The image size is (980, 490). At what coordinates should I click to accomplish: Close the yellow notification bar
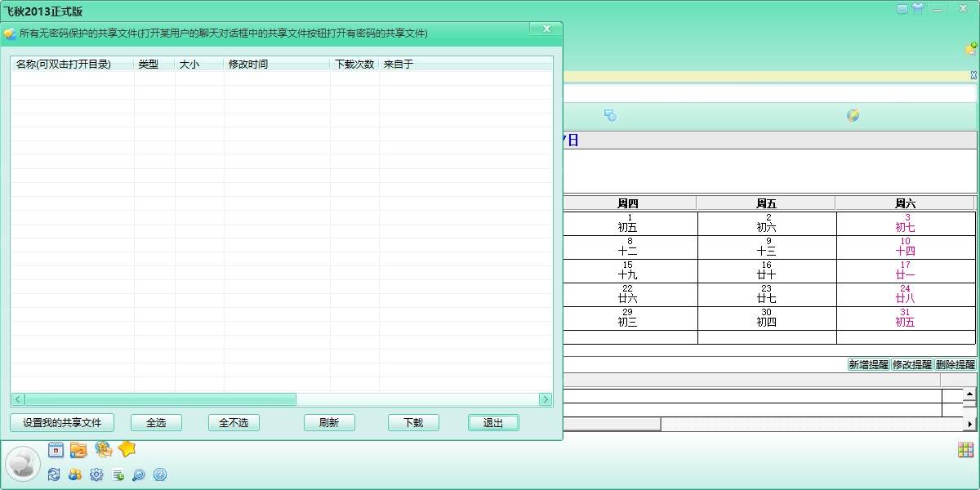[x=973, y=75]
